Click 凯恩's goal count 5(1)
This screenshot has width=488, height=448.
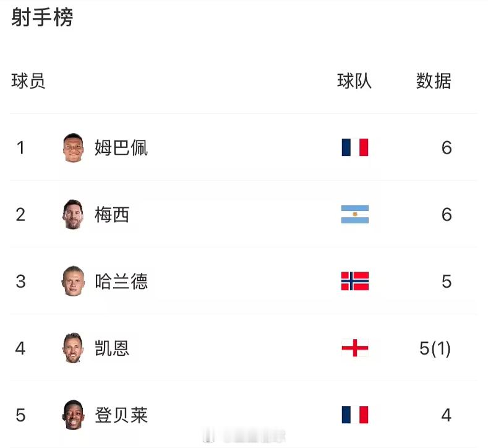tap(435, 348)
